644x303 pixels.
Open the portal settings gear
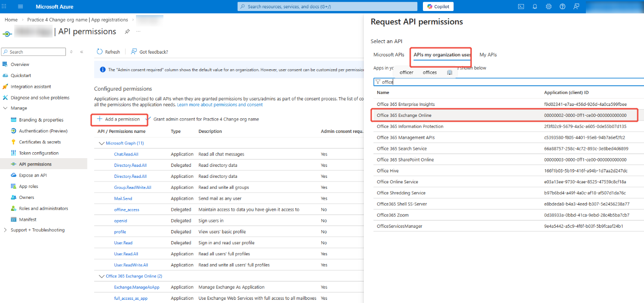(x=548, y=6)
